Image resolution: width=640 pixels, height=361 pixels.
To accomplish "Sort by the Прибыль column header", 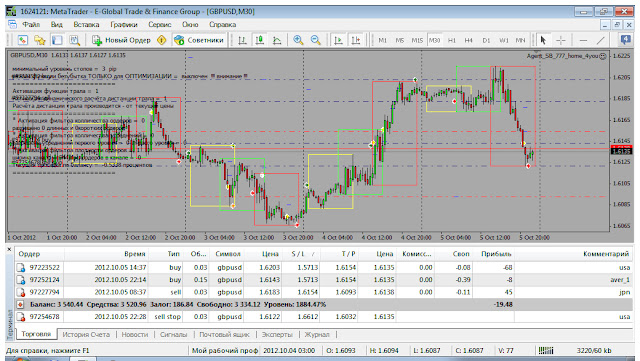I will (x=493, y=254).
